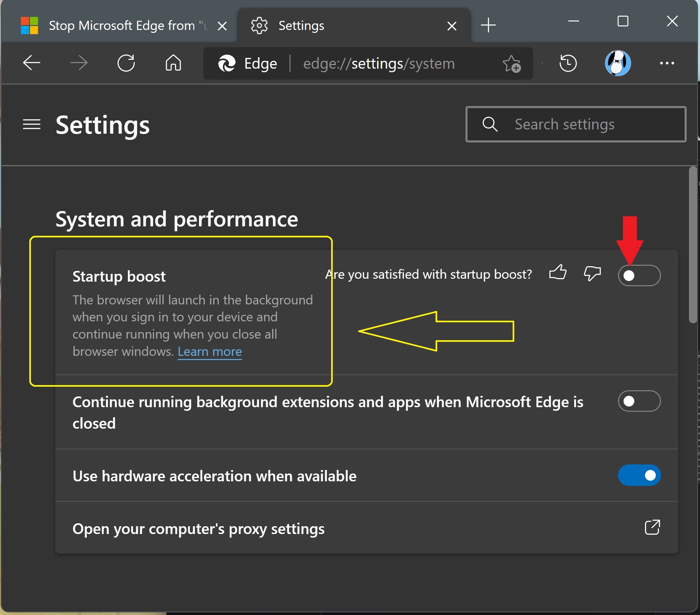Open the Home page button
This screenshot has width=700, height=615.
click(x=173, y=63)
